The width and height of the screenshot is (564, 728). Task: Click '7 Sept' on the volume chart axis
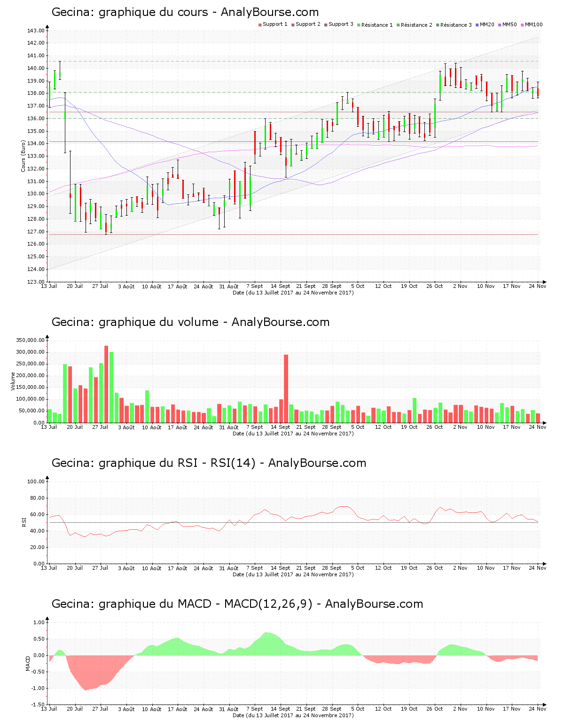(255, 427)
